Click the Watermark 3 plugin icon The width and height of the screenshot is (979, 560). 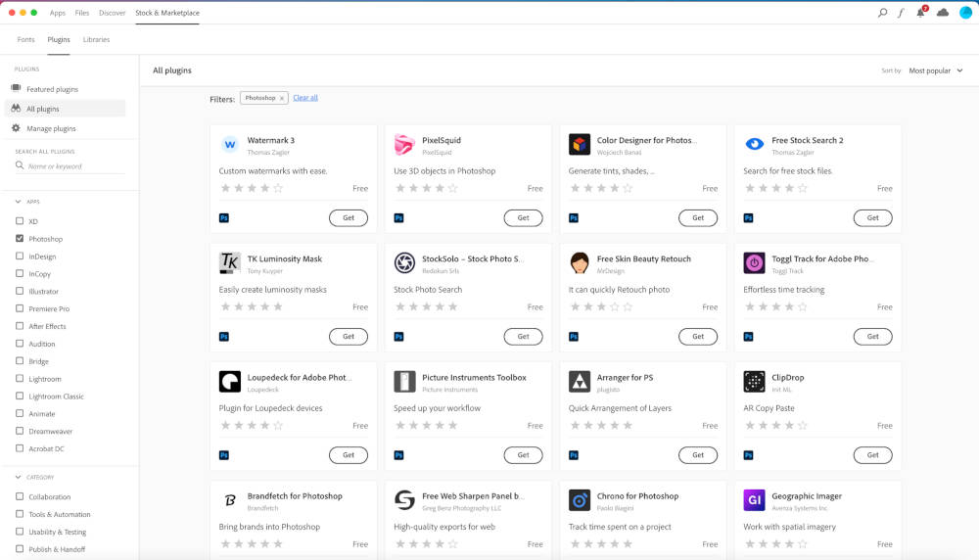pos(230,145)
